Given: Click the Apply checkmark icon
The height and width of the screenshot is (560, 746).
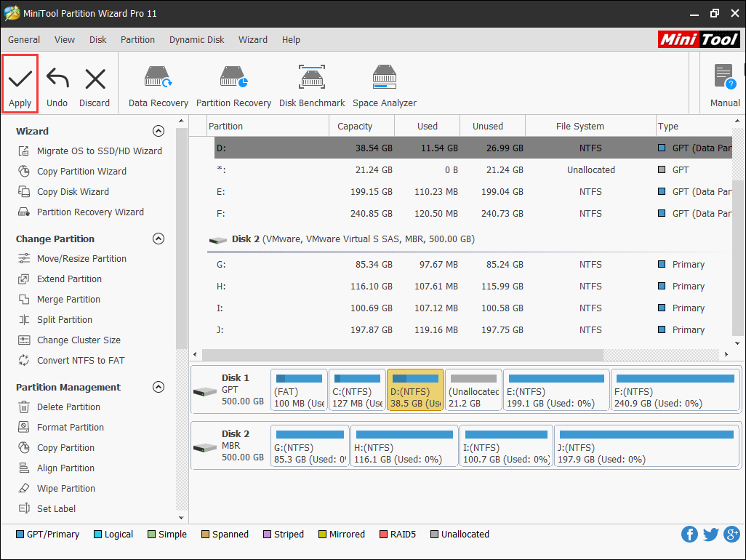Looking at the screenshot, I should click(x=20, y=79).
